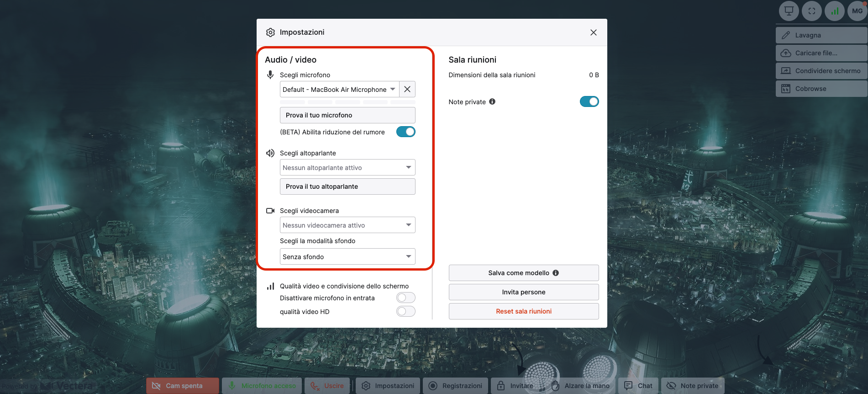The width and height of the screenshot is (868, 394).
Task: Start Condividere schermo screen sharing
Action: (821, 71)
